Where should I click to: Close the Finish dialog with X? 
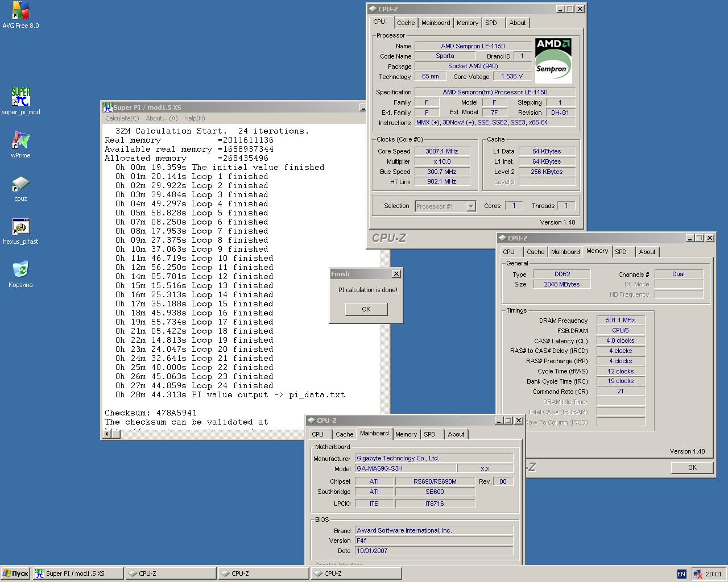tap(396, 274)
